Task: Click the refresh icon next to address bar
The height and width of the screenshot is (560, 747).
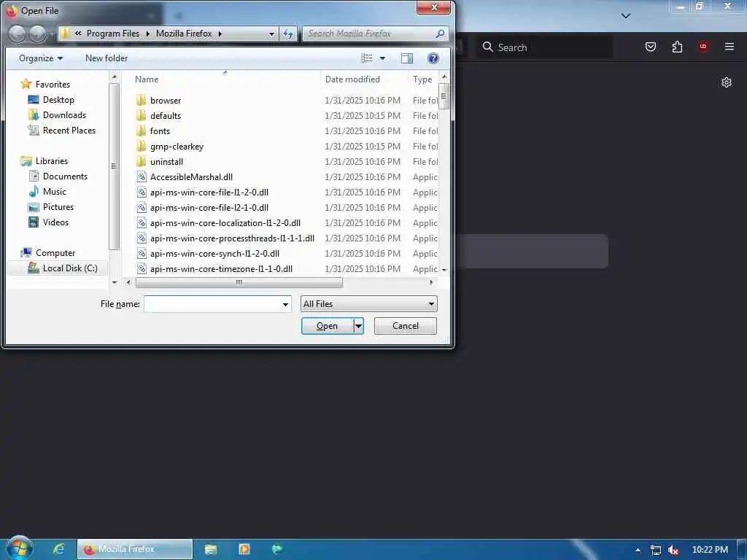Action: tap(288, 34)
